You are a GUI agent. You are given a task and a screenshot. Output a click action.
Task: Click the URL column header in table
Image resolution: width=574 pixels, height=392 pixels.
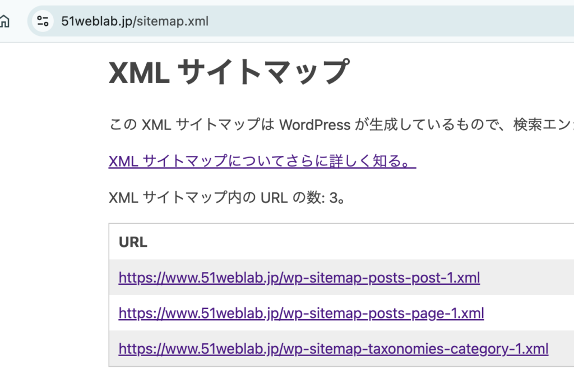coord(133,242)
